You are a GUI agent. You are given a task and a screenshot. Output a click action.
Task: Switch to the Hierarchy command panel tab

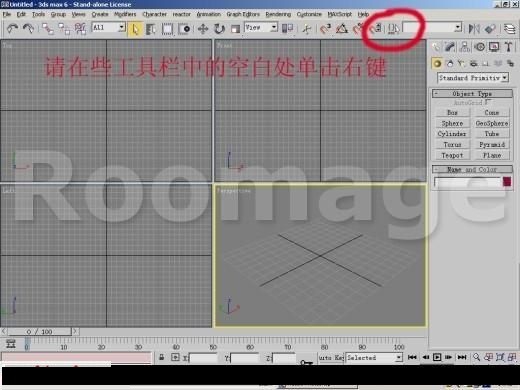[x=465, y=47]
